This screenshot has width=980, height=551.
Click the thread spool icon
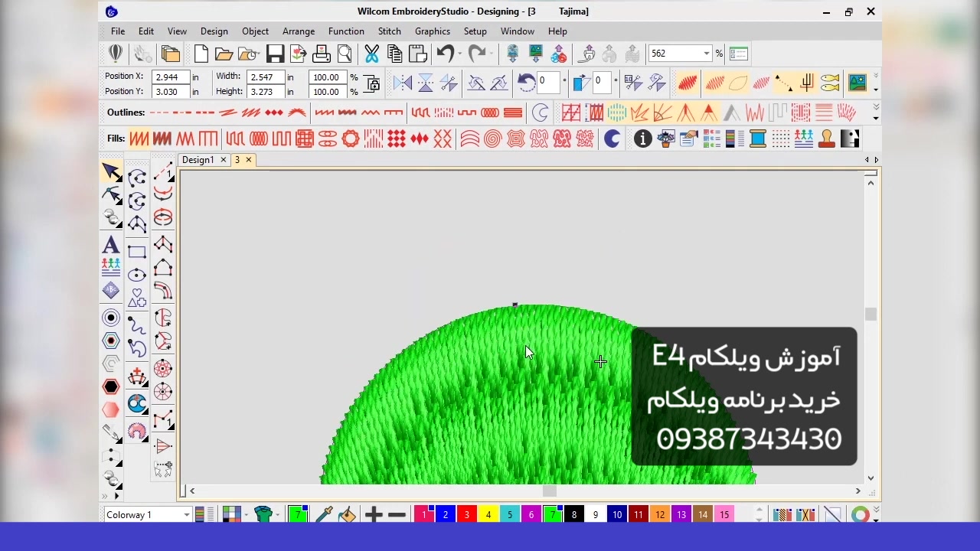coord(758,139)
